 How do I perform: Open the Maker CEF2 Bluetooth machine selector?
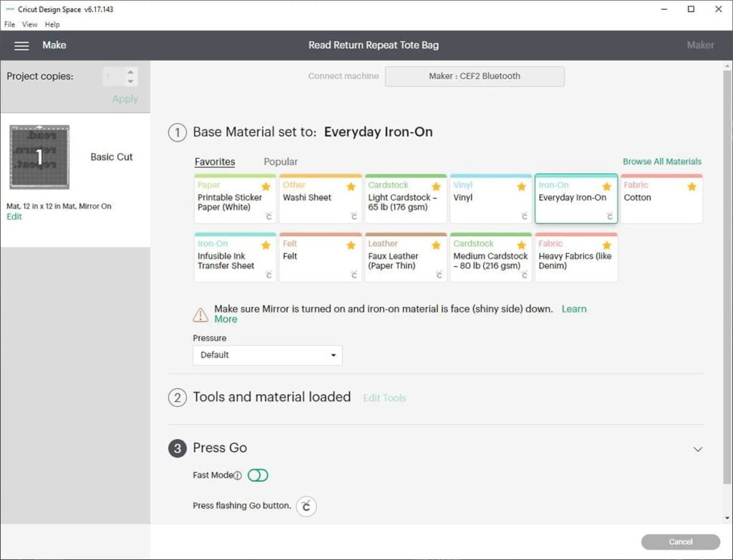(x=475, y=76)
